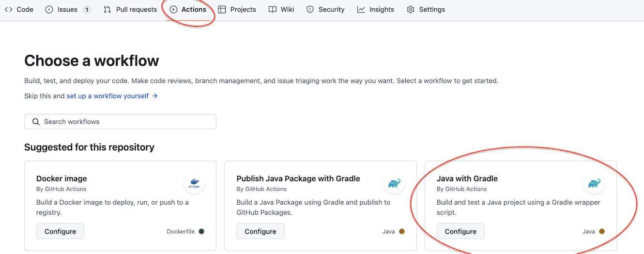Click the Docker image card title
The width and height of the screenshot is (644, 254).
tap(61, 179)
